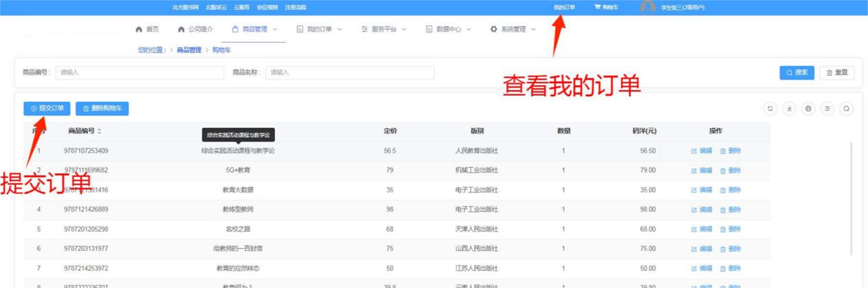Click 协议规则 link in top bar

(x=267, y=7)
